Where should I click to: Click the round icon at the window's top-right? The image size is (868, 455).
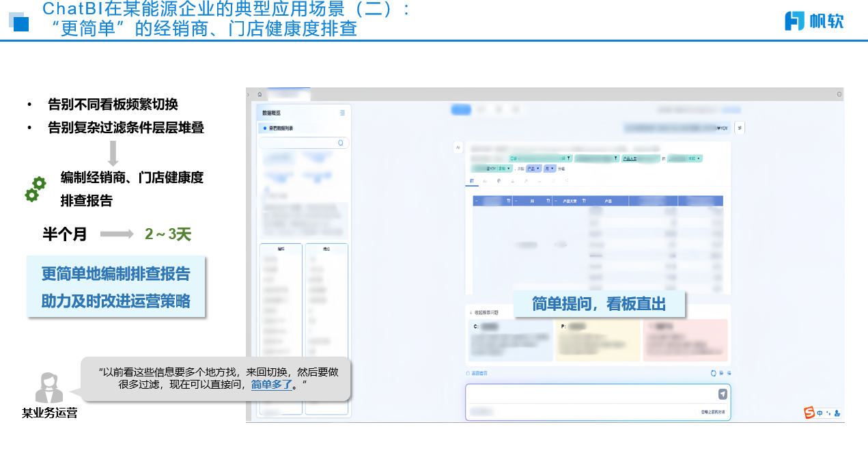(x=839, y=94)
